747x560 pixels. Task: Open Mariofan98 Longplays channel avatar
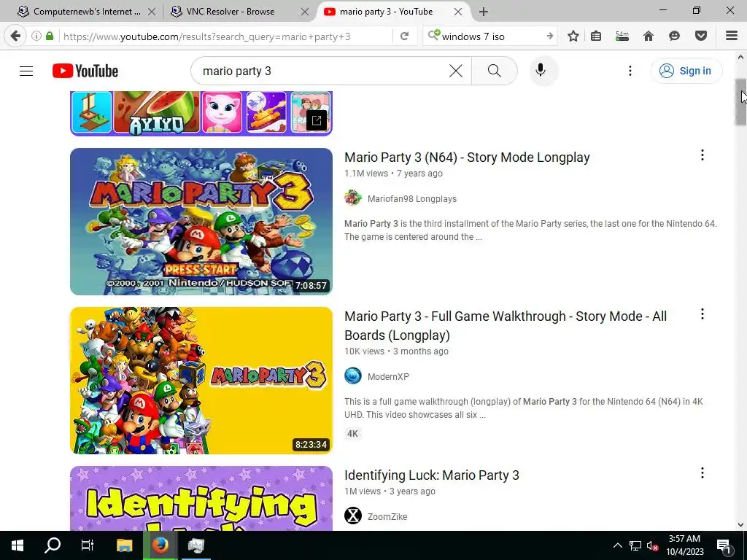pos(353,198)
